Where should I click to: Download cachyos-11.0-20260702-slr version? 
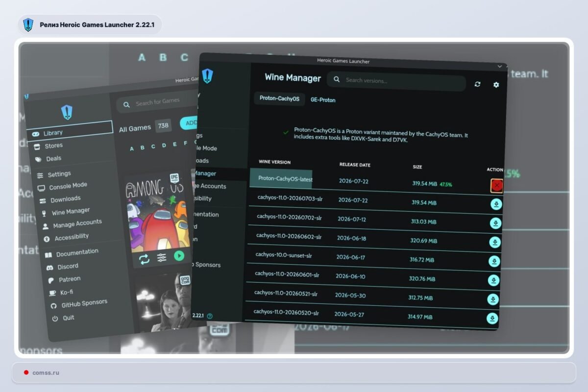pos(495,223)
